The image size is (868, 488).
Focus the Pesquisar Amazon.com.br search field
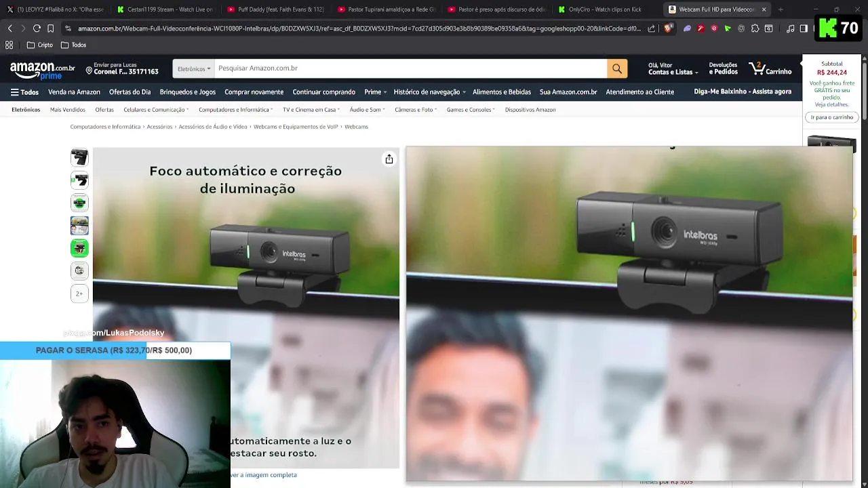pos(411,68)
